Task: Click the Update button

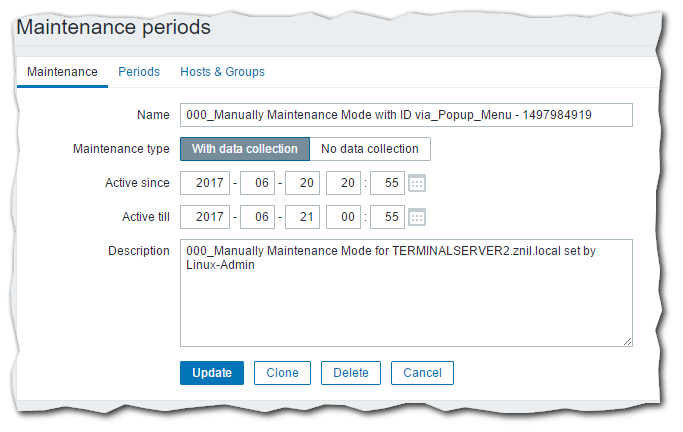Action: tap(212, 373)
